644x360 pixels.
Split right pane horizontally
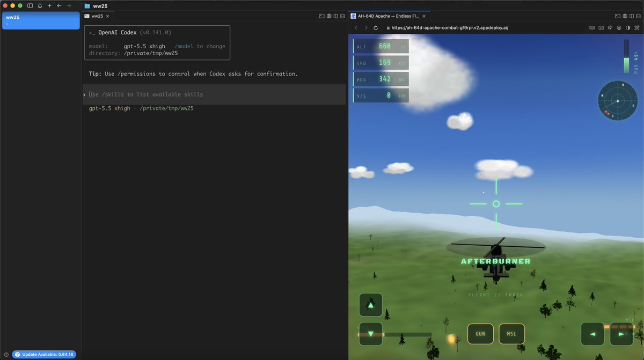(x=638, y=16)
